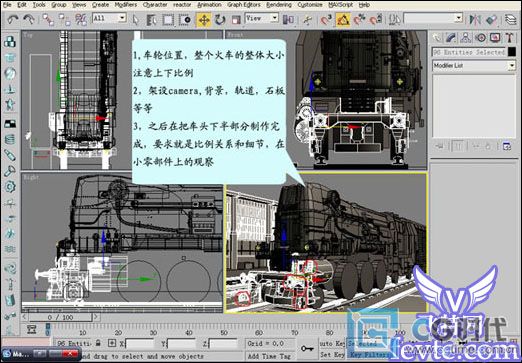Open the Hierarchy panel tab icon
522x363 pixels.
[x=465, y=38]
